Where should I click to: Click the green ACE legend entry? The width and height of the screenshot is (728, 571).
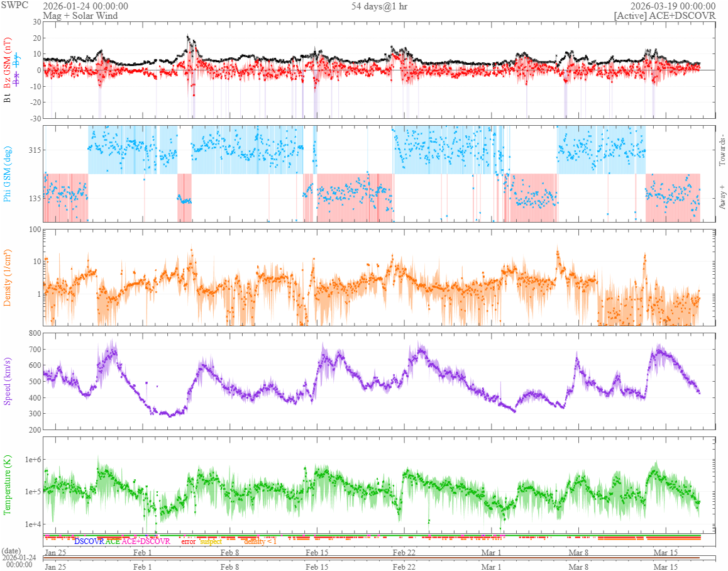[x=113, y=541]
